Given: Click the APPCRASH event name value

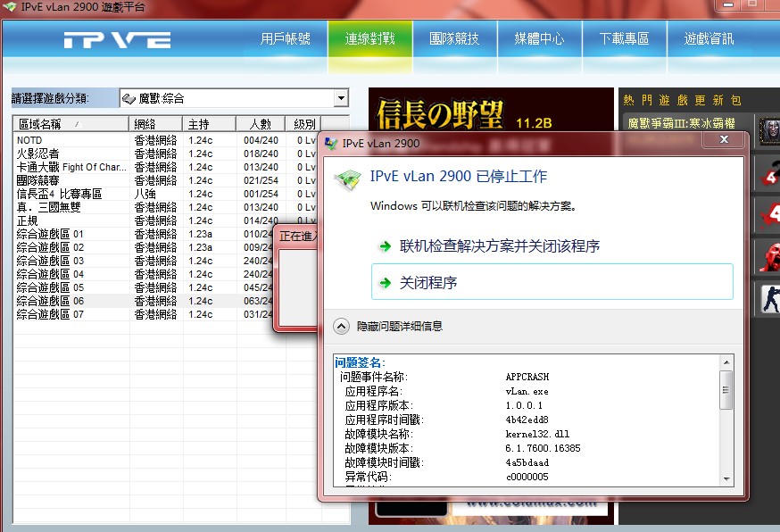Looking at the screenshot, I should [x=527, y=377].
